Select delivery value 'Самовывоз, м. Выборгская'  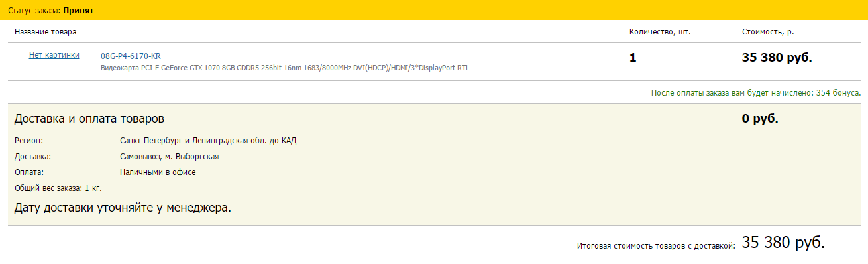[x=170, y=157]
